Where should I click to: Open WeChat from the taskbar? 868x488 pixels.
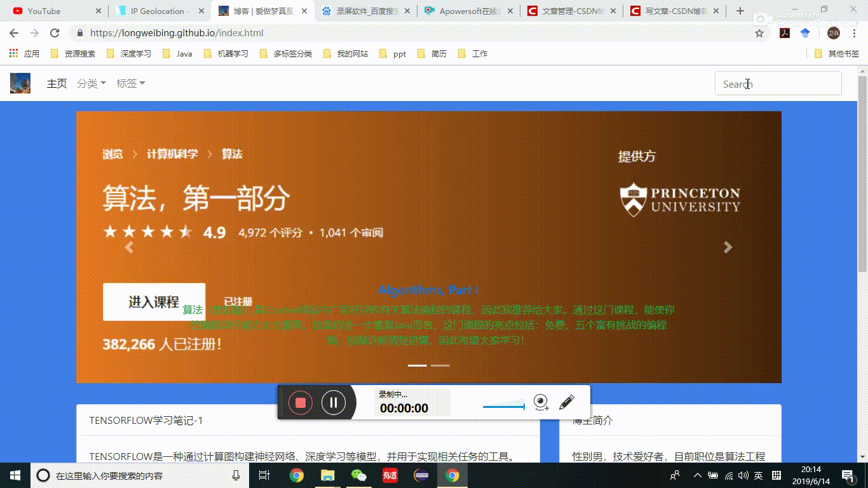pyautogui.click(x=359, y=475)
